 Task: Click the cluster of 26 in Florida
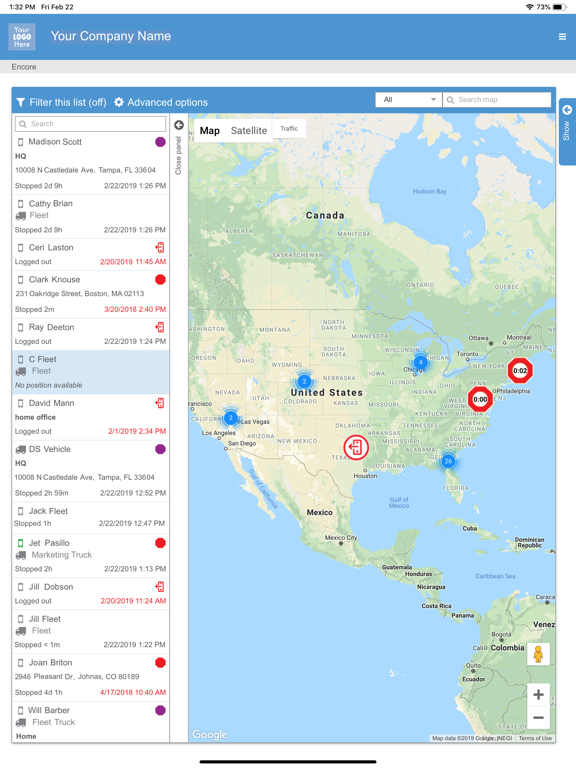click(x=448, y=461)
